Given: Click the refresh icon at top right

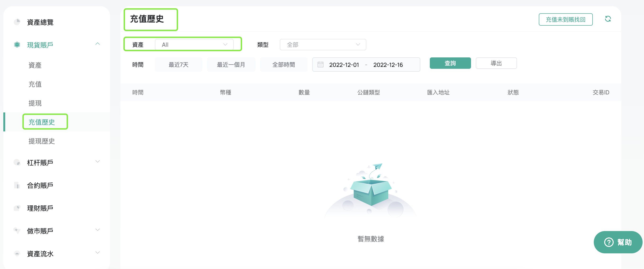Looking at the screenshot, I should point(608,19).
